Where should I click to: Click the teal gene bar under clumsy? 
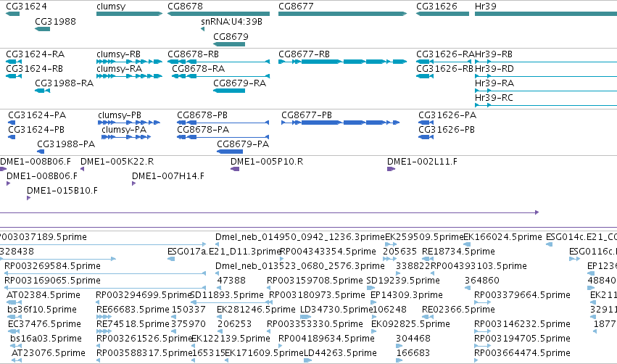130,14
